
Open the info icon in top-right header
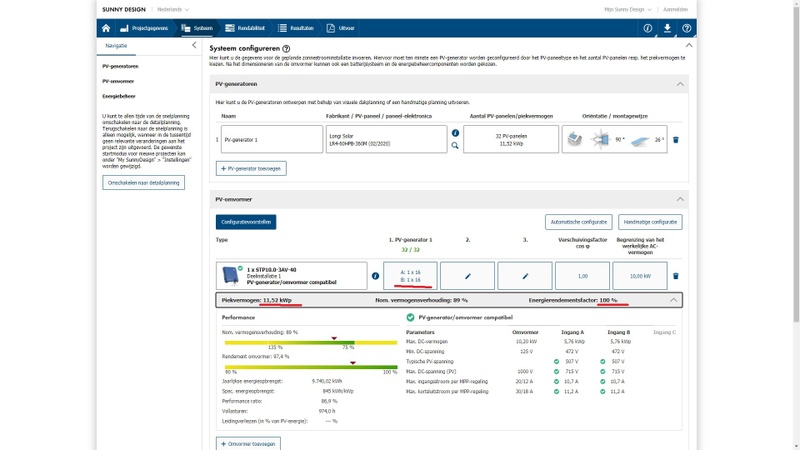coord(648,29)
